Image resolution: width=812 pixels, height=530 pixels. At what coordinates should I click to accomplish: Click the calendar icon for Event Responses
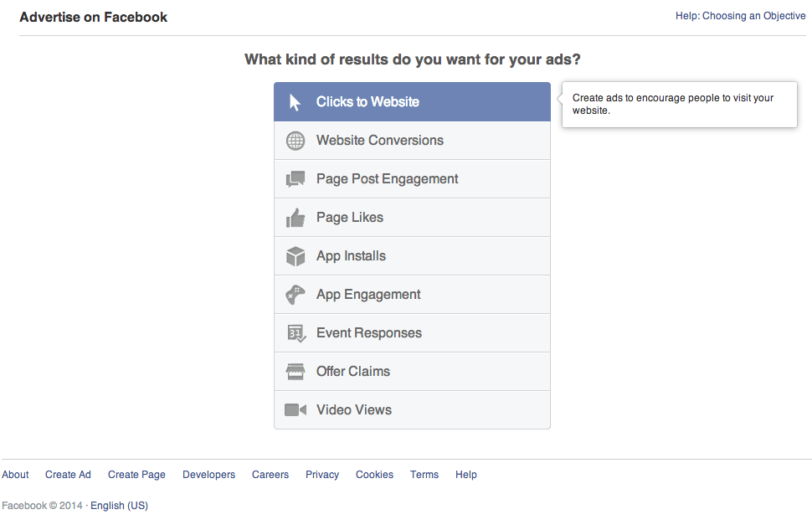(x=296, y=333)
